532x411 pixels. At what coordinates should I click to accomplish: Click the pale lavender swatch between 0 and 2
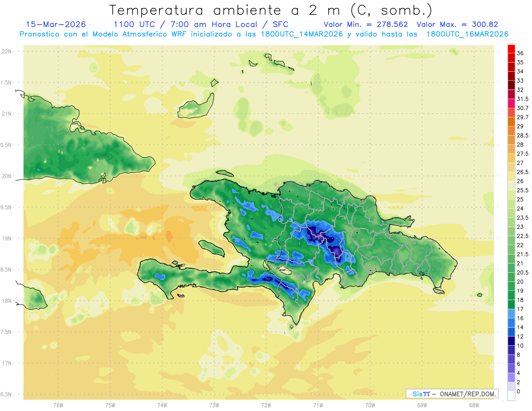click(x=511, y=387)
